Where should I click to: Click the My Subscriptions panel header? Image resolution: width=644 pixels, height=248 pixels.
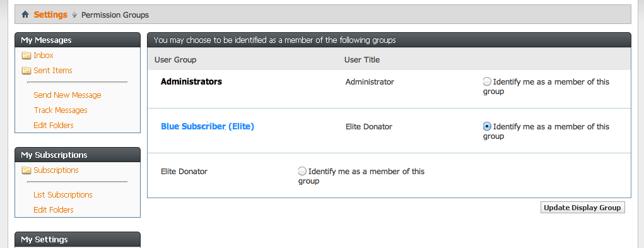(x=78, y=155)
